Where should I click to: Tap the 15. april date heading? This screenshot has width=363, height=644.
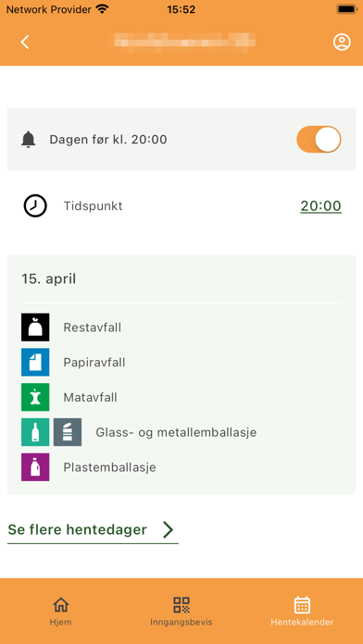click(48, 279)
